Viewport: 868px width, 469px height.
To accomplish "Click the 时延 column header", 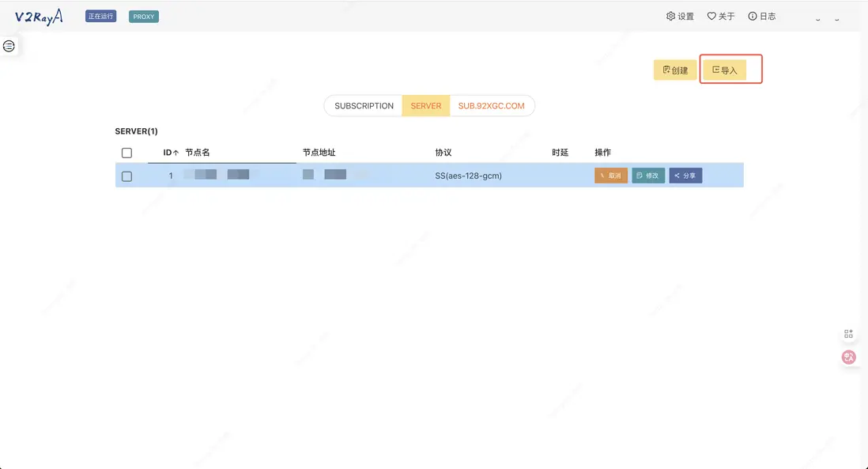I will [560, 153].
